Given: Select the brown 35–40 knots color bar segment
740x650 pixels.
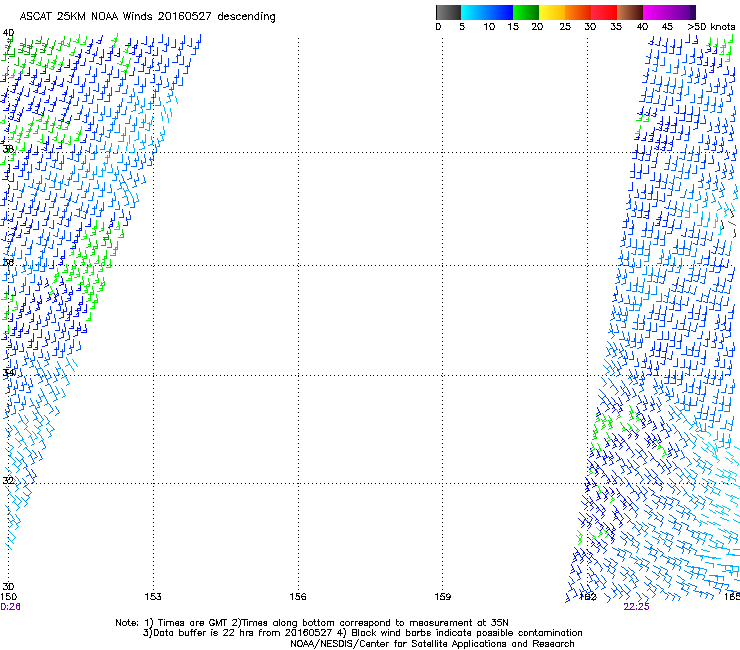Looking at the screenshot, I should pyautogui.click(x=630, y=12).
